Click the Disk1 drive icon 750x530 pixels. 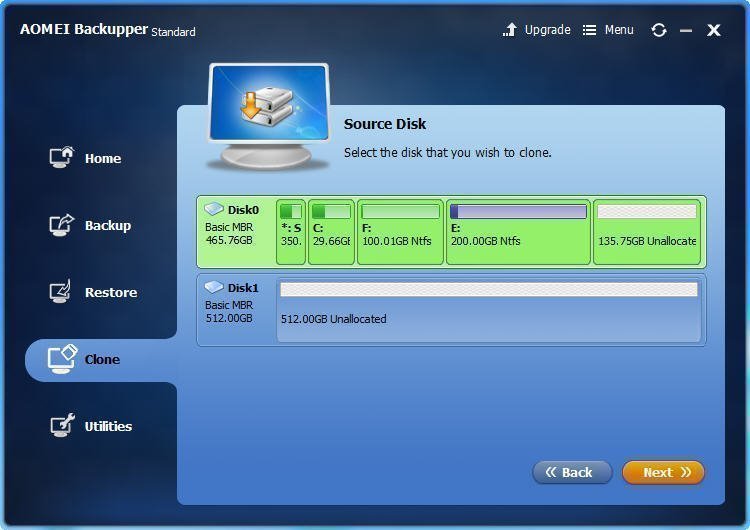[214, 287]
